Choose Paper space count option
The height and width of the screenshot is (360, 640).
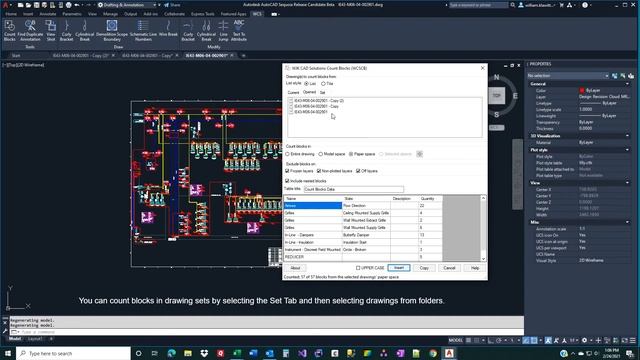click(x=351, y=154)
